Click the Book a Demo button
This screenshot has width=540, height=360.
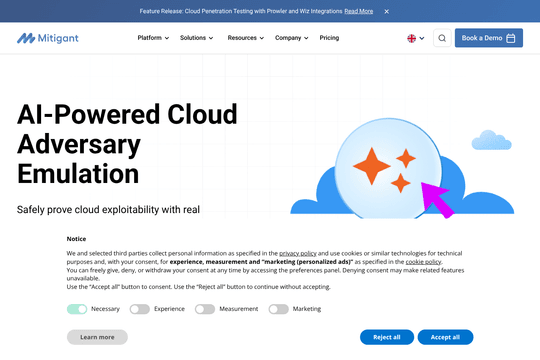tap(489, 38)
